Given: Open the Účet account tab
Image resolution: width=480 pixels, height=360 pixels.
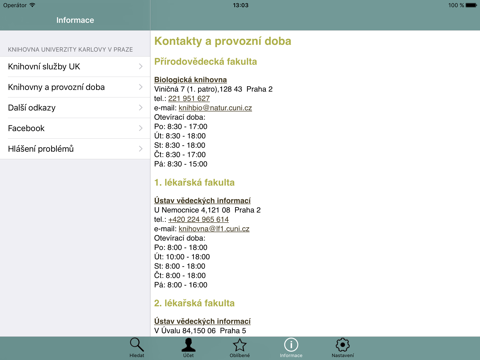Looking at the screenshot, I should (x=188, y=348).
